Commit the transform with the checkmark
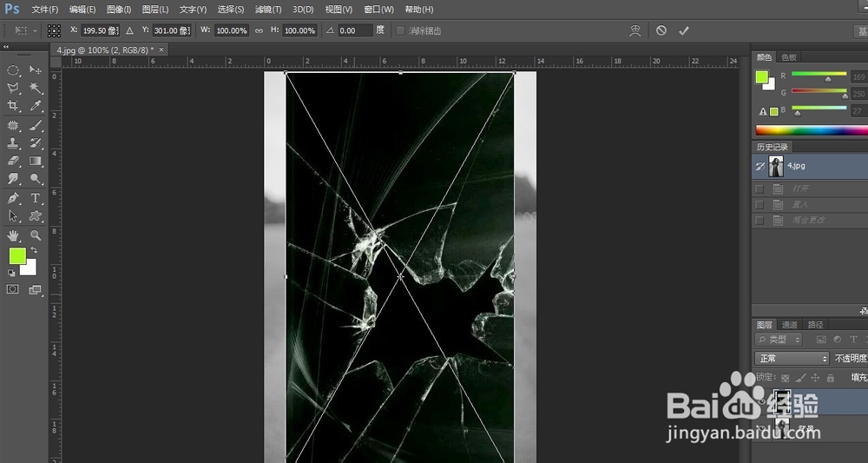The image size is (868, 463). click(x=684, y=31)
